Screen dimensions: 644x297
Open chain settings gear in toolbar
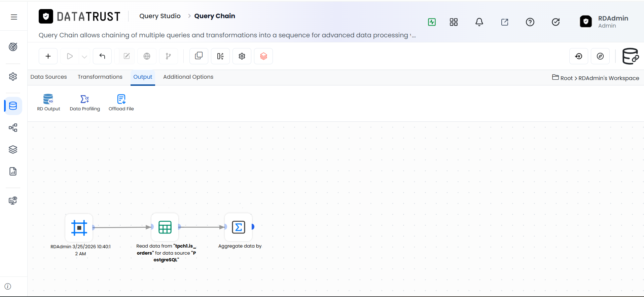242,56
